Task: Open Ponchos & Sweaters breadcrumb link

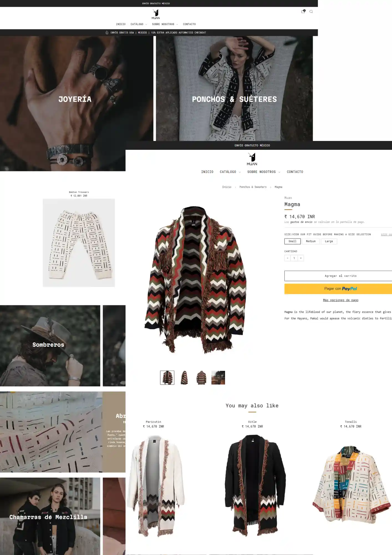Action: coord(253,187)
